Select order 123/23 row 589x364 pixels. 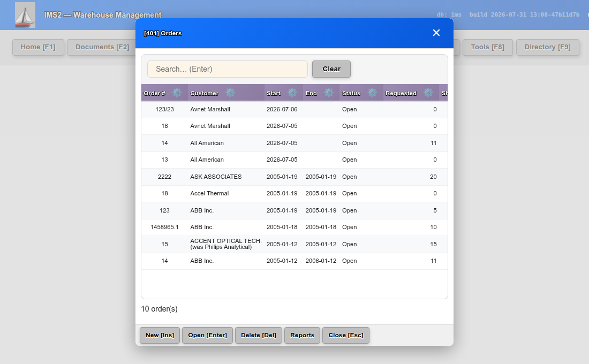tap(294, 109)
